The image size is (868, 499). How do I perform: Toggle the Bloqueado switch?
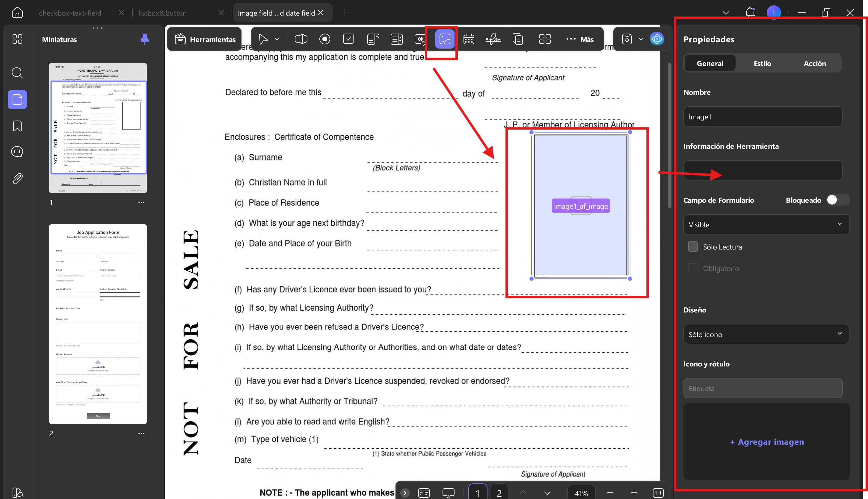pyautogui.click(x=837, y=200)
